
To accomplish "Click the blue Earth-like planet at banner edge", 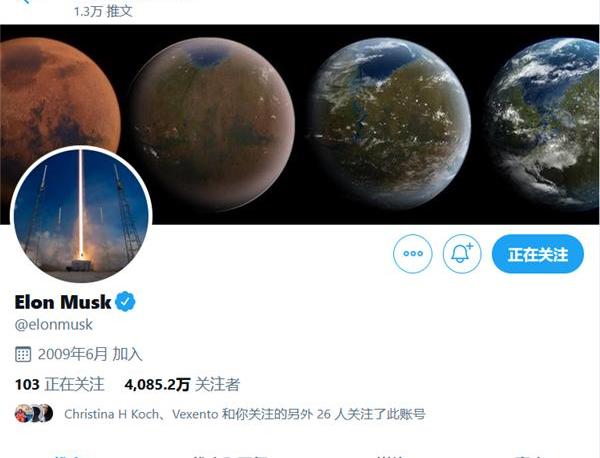I will tap(542, 123).
